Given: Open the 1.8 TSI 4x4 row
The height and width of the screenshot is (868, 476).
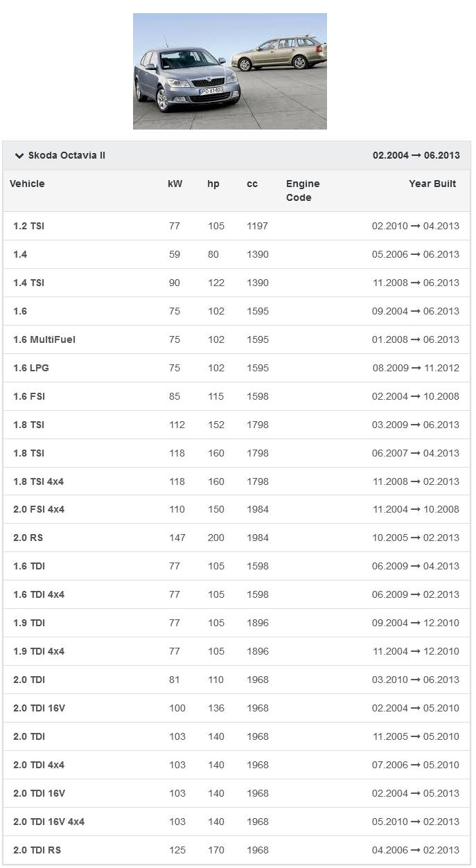Looking at the screenshot, I should point(39,481).
